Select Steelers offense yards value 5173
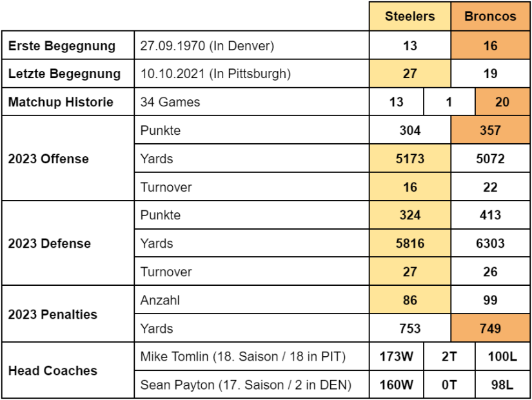The width and height of the screenshot is (532, 400). [410, 159]
